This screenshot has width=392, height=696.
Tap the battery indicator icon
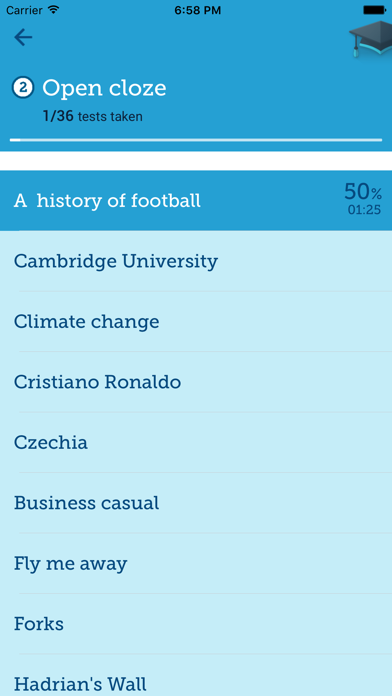point(374,10)
